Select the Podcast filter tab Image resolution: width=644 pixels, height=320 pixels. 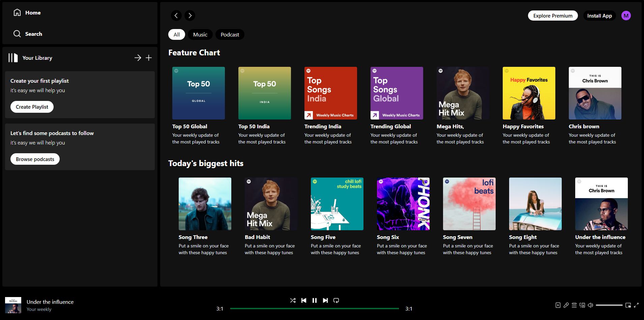pos(230,34)
